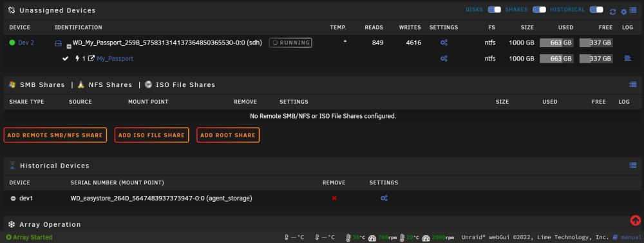
Task: Click the Historical Devices hourglass icon
Action: click(12, 166)
